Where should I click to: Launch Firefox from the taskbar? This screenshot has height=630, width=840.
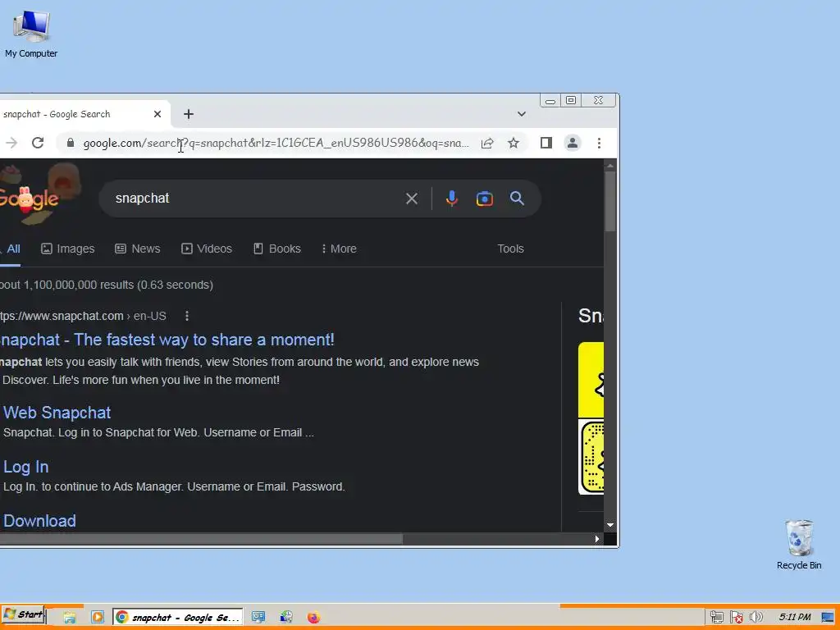point(314,617)
